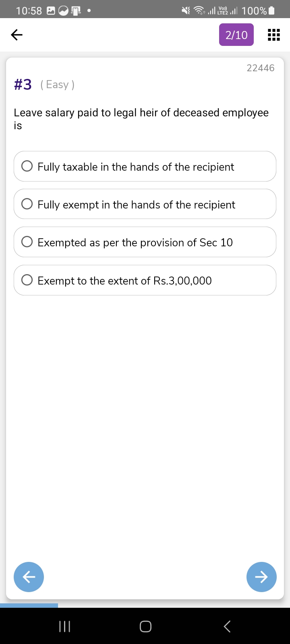Tap the battery indicator in status bar
The width and height of the screenshot is (290, 644).
(271, 11)
